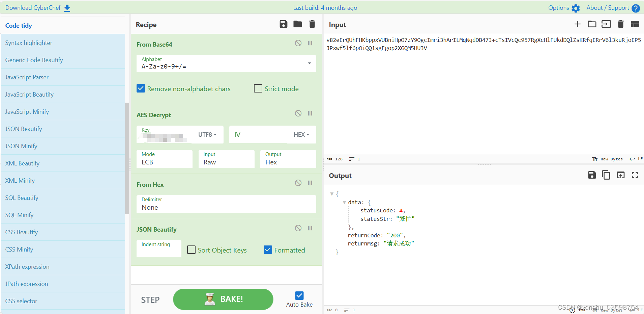Change Key encoding UTF8 dropdown

point(207,134)
